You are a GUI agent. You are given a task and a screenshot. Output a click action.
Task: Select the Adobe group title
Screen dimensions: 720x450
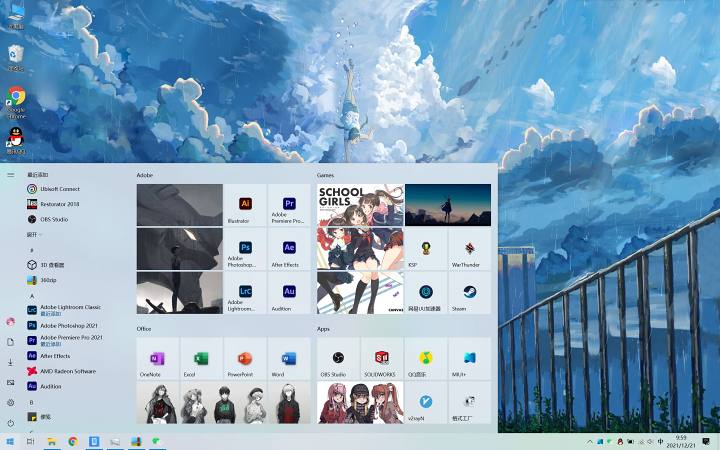(x=145, y=175)
